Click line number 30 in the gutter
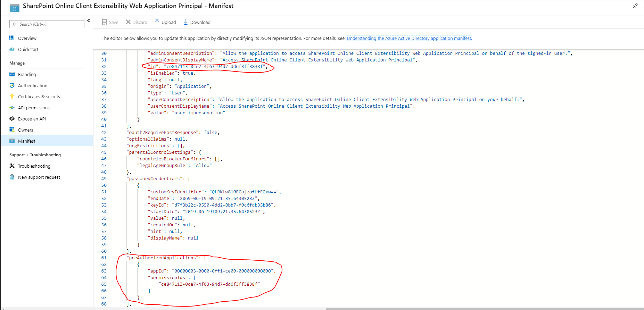This screenshot has height=310, width=644. coord(104,53)
